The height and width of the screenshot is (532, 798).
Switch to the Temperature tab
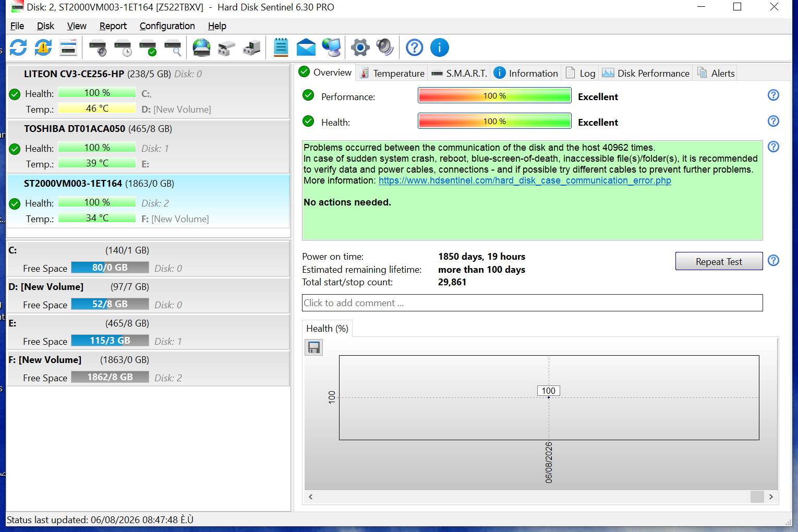point(392,73)
